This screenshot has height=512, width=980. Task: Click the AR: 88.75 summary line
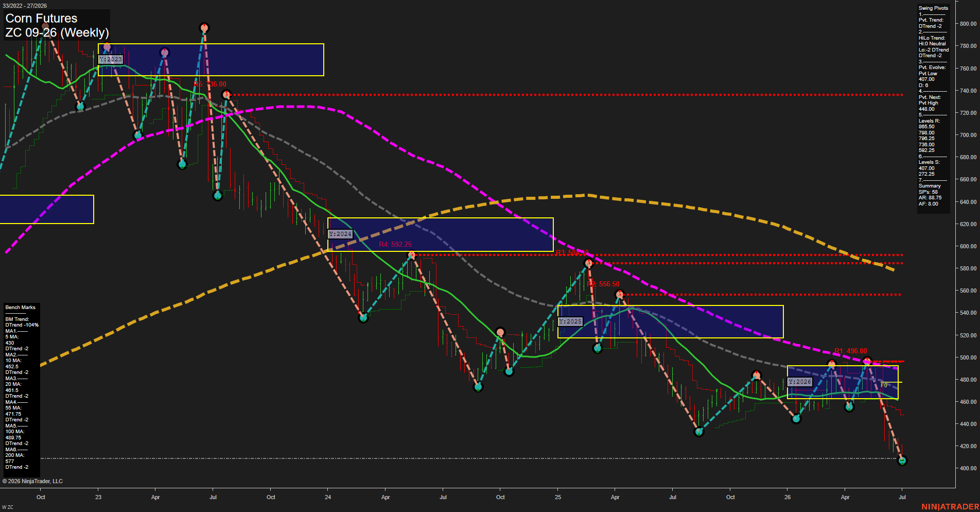click(x=930, y=198)
